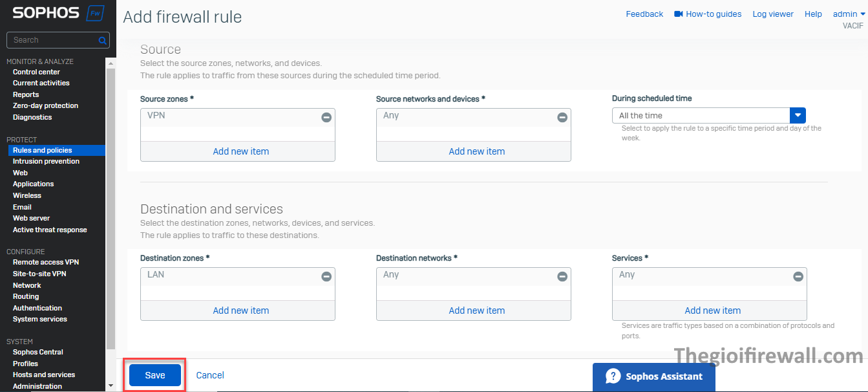This screenshot has height=392, width=868.
Task: Click the sidebar Search input field
Action: coord(53,40)
